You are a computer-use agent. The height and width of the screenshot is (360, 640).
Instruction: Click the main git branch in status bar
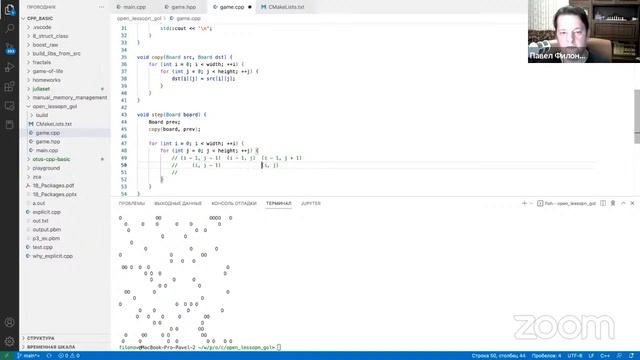(x=29, y=356)
